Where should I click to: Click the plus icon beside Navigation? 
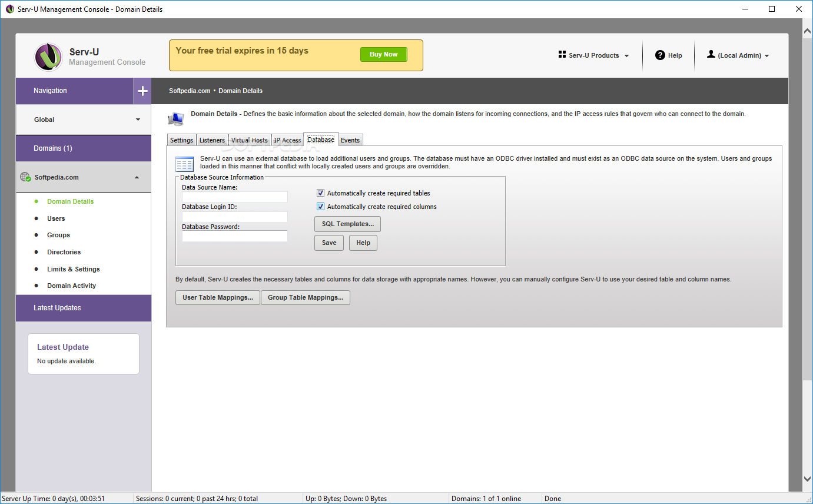point(142,91)
